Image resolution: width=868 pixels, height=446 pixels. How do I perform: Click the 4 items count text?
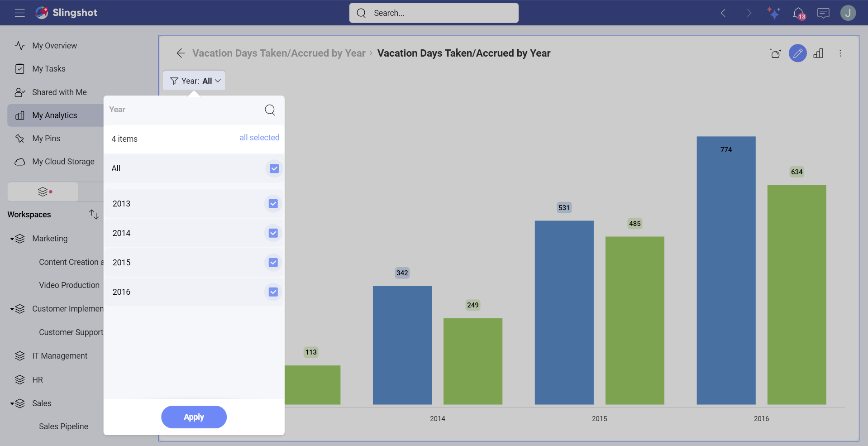coord(124,139)
